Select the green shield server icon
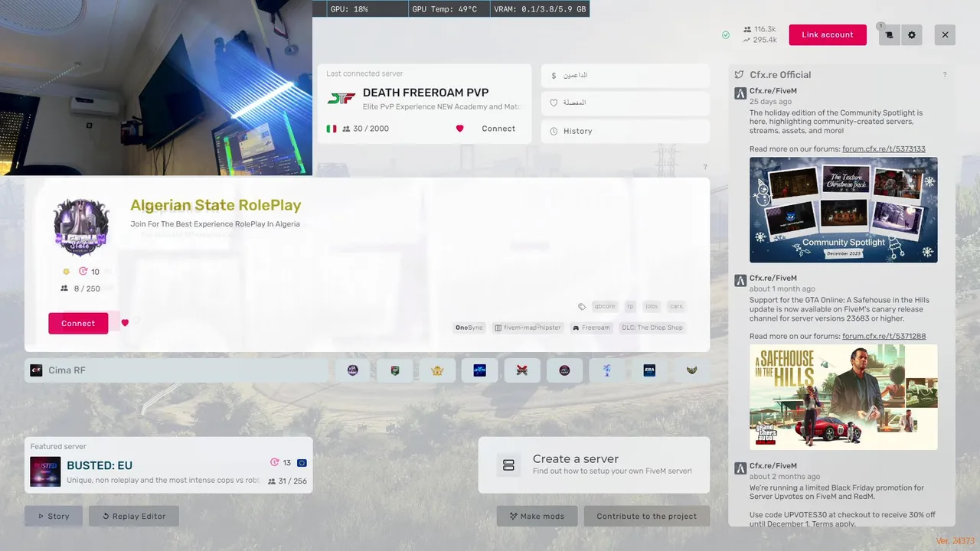The width and height of the screenshot is (980, 551). click(x=395, y=370)
